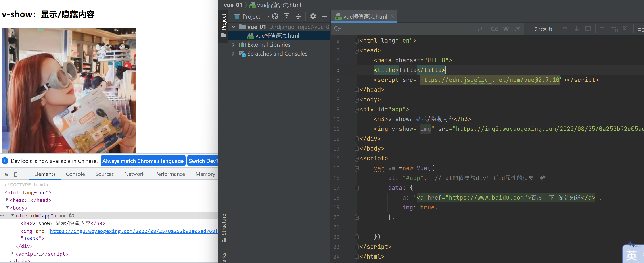Click the IME language indicator showing 英
Viewport: 644px width, 263px height.
[631, 255]
